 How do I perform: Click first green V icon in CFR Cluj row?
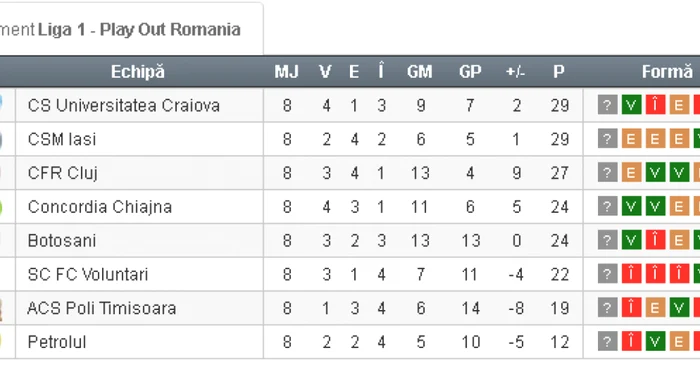655,173
